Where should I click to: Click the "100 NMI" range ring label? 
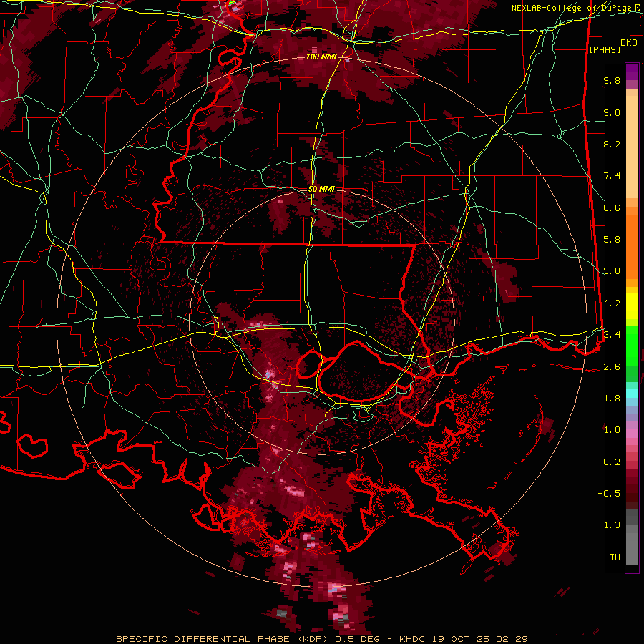pyautogui.click(x=321, y=57)
